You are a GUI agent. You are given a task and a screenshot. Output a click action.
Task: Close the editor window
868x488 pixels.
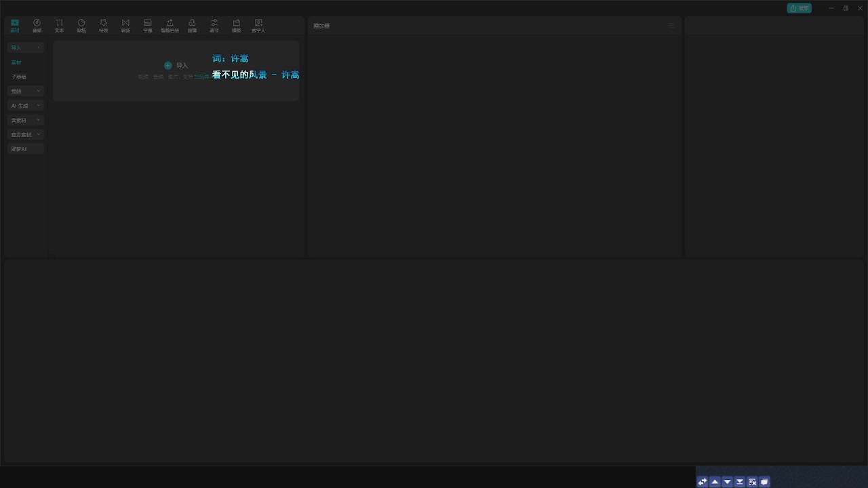click(x=861, y=8)
